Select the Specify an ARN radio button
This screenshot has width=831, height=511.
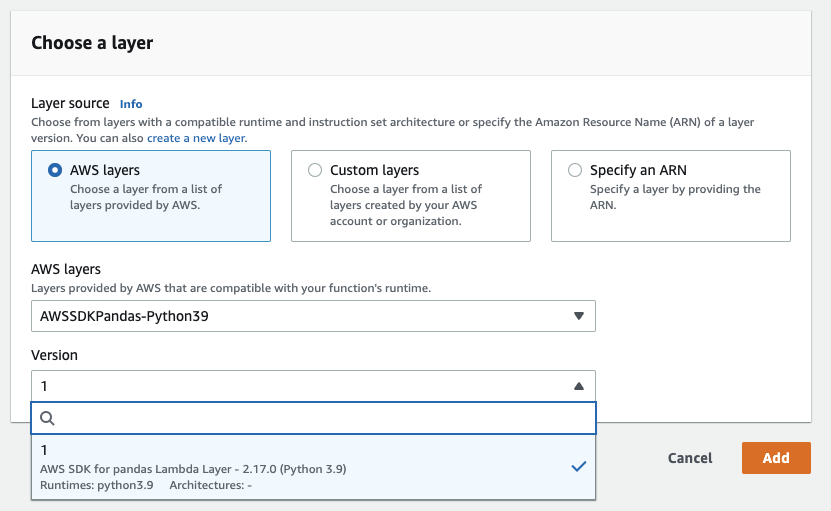(574, 170)
